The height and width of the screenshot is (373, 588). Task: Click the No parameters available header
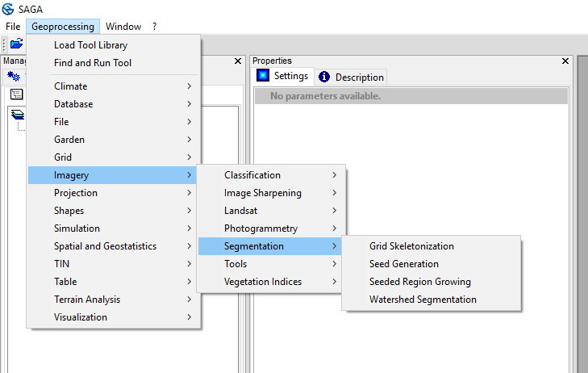coord(411,96)
